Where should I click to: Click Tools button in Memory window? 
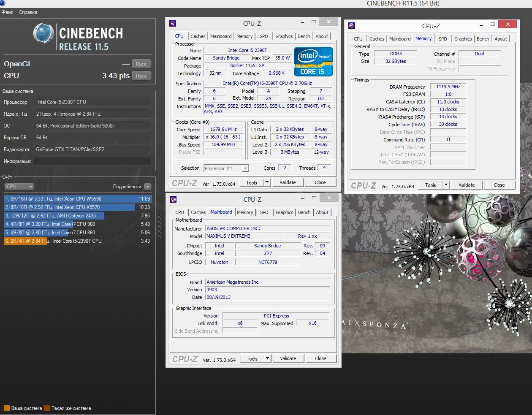(x=431, y=185)
